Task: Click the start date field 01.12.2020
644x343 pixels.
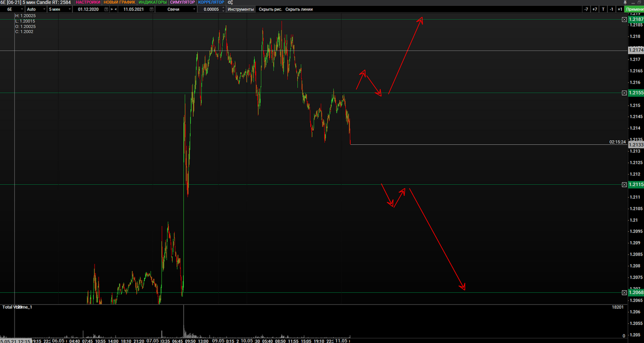Action: (x=88, y=9)
